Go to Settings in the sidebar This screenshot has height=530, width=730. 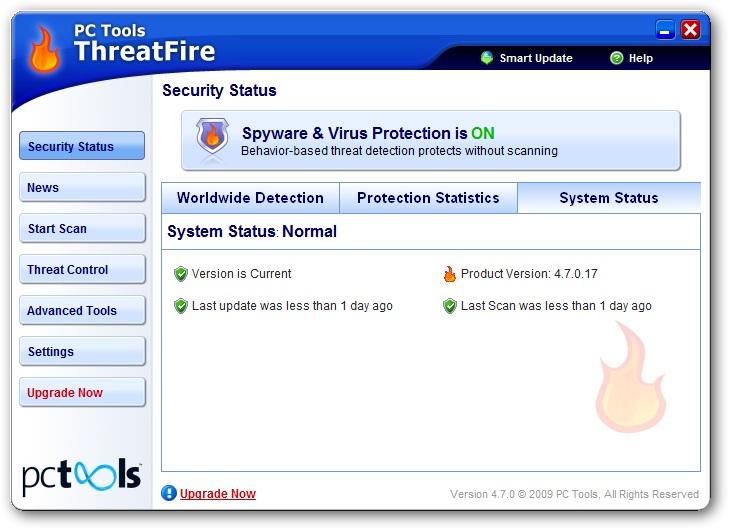coord(82,351)
